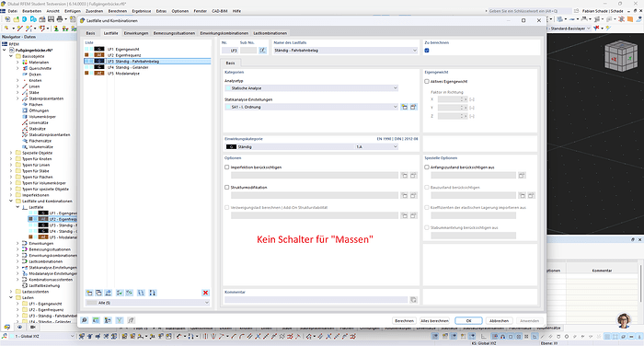Select LF1 Eigengewicht in the load case list
This screenshot has height=346, width=644.
click(147, 49)
